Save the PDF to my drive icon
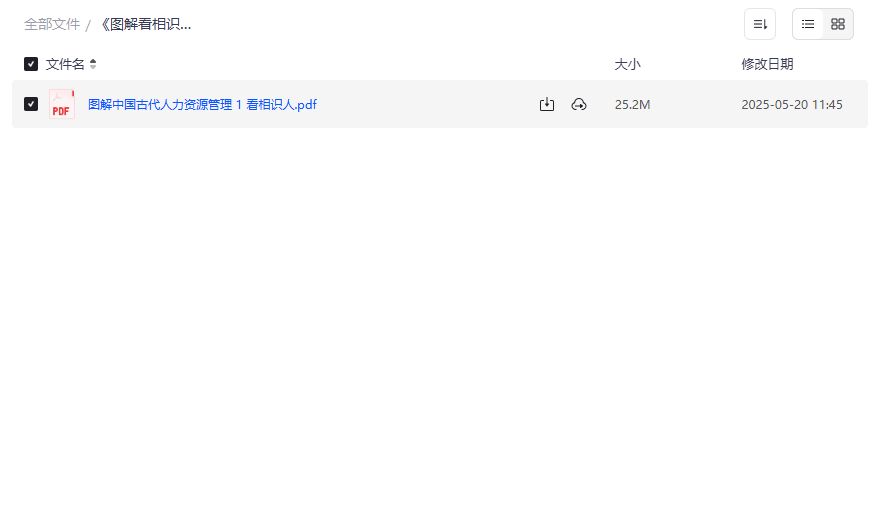The width and height of the screenshot is (878, 519). 547,104
